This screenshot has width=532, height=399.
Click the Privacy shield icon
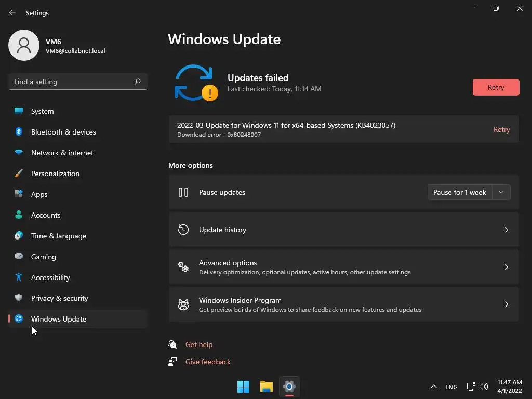tap(19, 298)
